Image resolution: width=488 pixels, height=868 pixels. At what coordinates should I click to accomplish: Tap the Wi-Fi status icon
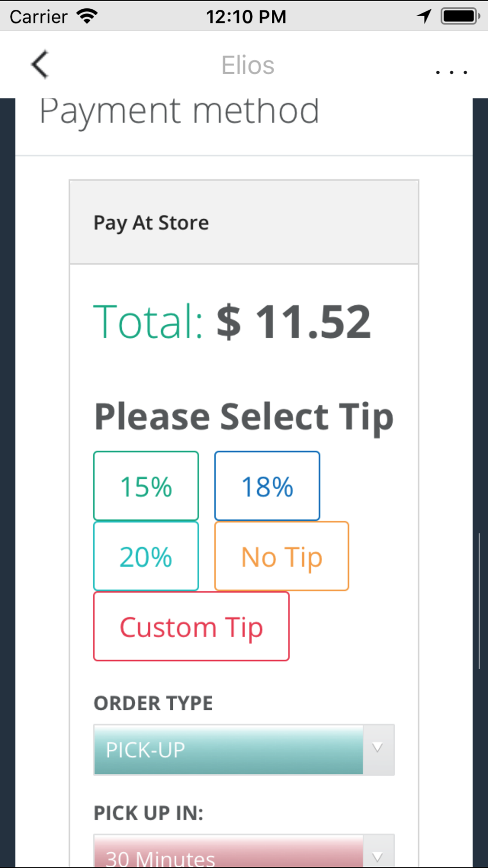coord(87,16)
